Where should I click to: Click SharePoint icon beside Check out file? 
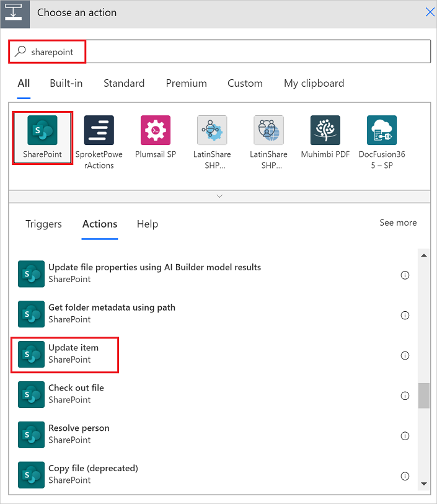(31, 394)
